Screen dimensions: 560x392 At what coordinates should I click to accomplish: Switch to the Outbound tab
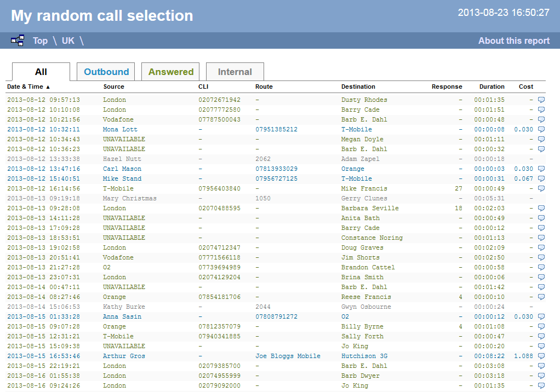[x=105, y=71]
